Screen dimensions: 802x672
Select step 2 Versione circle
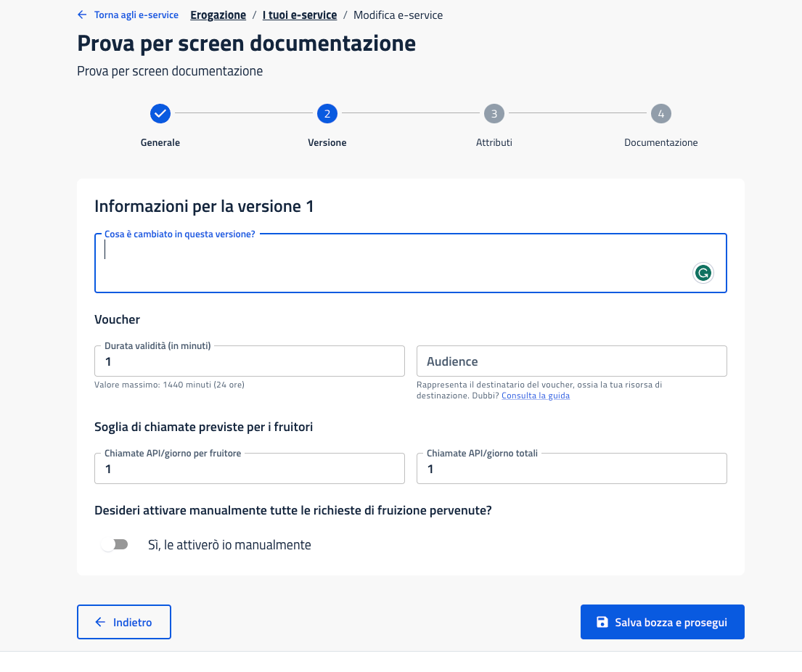[327, 113]
